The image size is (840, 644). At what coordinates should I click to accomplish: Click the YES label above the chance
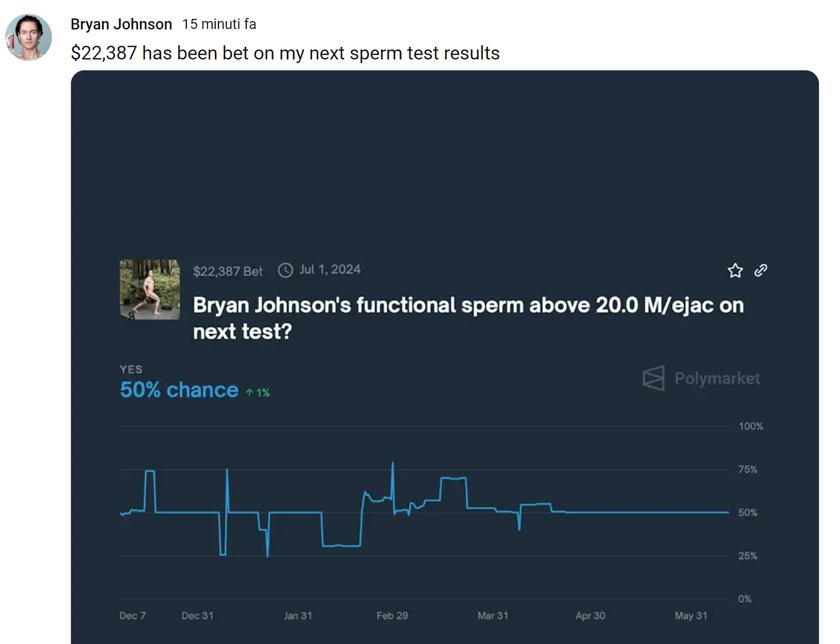[x=131, y=369]
